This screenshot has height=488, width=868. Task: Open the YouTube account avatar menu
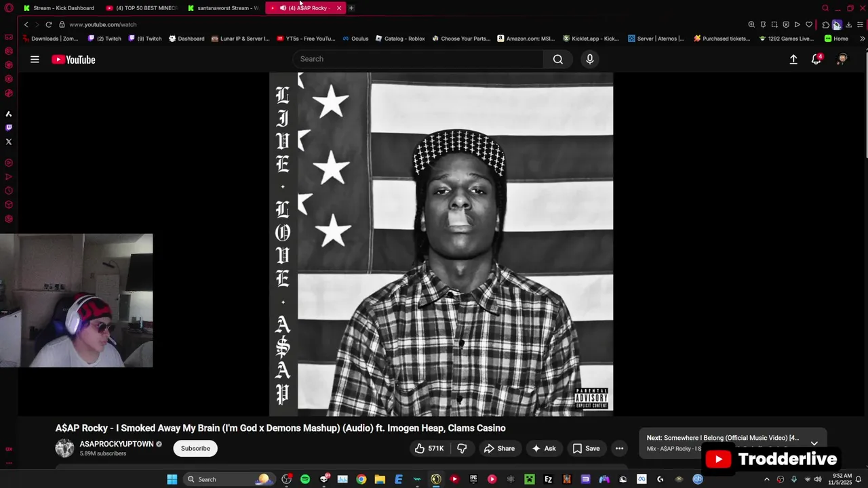pos(842,60)
